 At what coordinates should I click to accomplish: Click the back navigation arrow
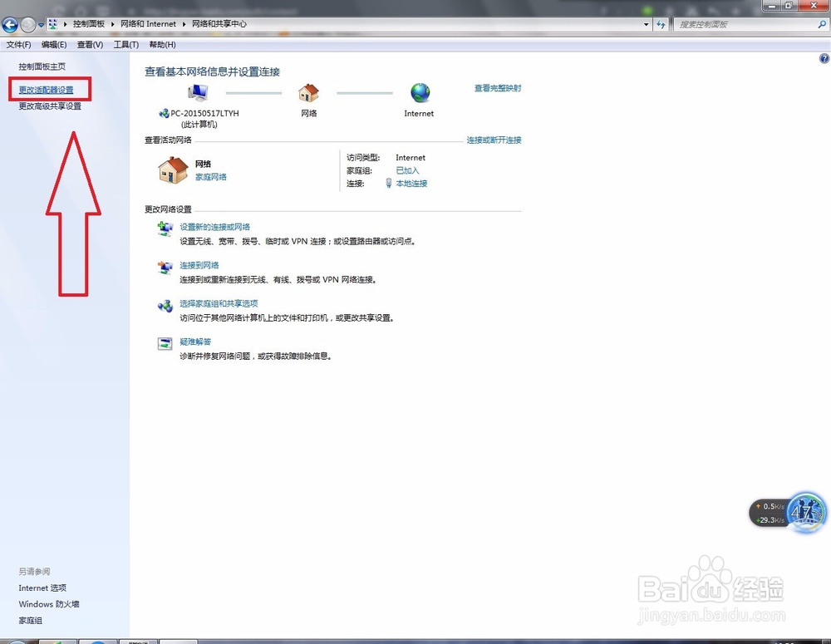[10, 24]
